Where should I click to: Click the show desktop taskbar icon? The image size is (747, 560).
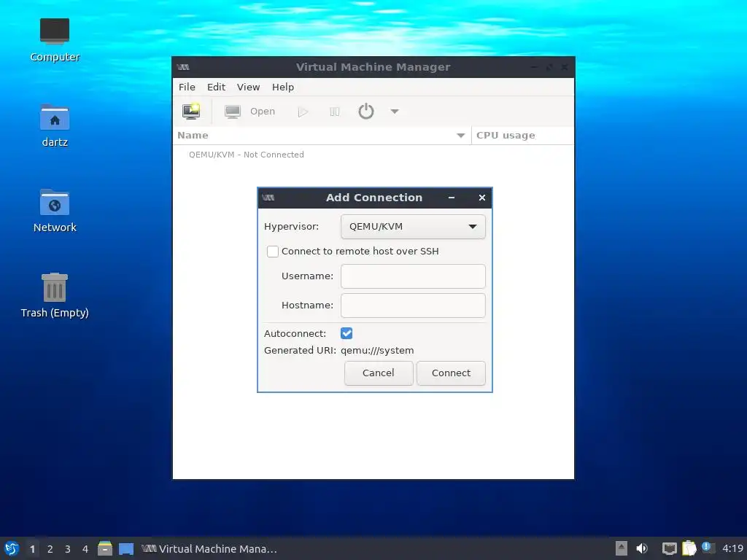coord(126,549)
